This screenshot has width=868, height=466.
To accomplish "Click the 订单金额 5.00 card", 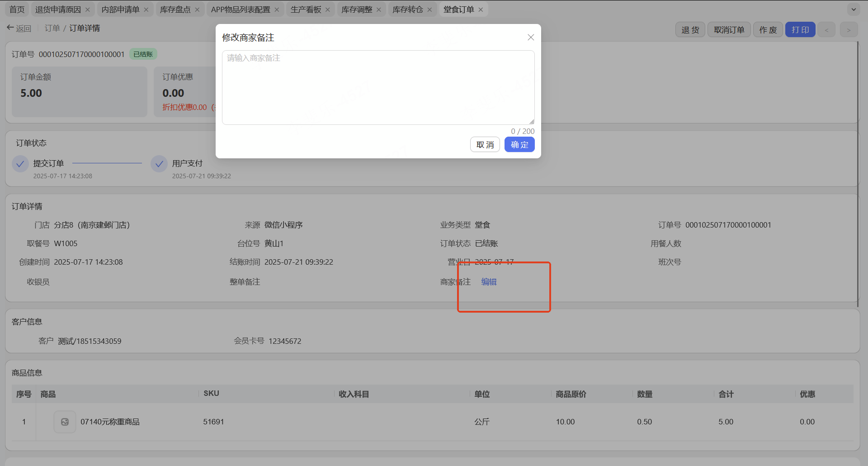I will (80, 92).
